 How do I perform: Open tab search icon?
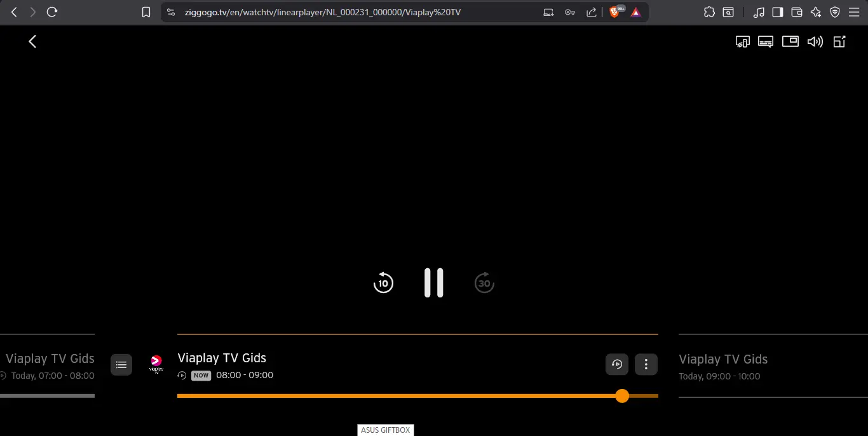coord(728,12)
